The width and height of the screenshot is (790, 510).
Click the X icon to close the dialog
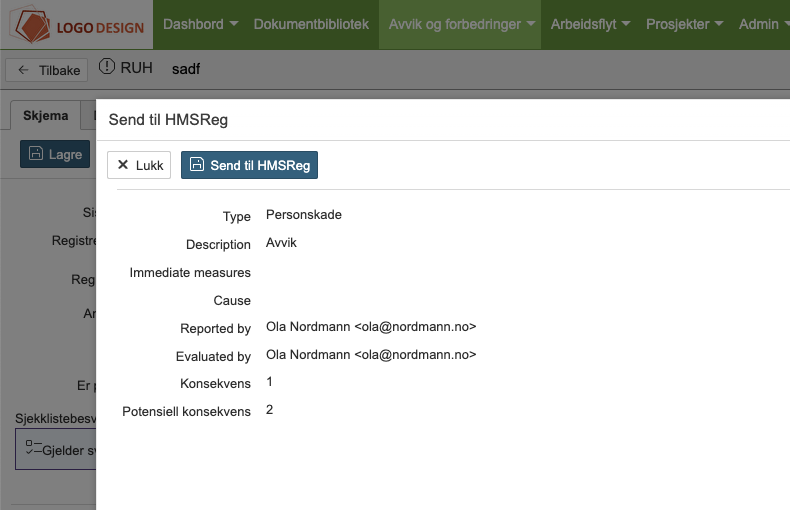123,165
